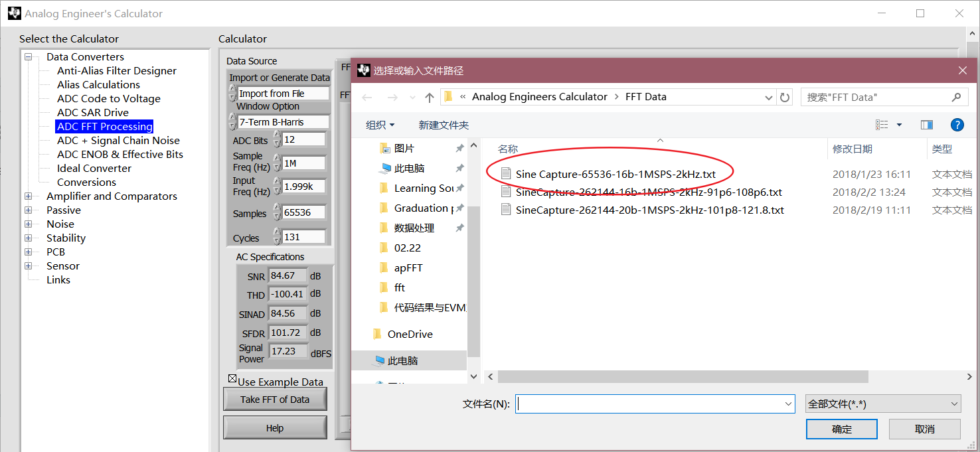Click 组织 menu in dialog toolbar

(380, 125)
